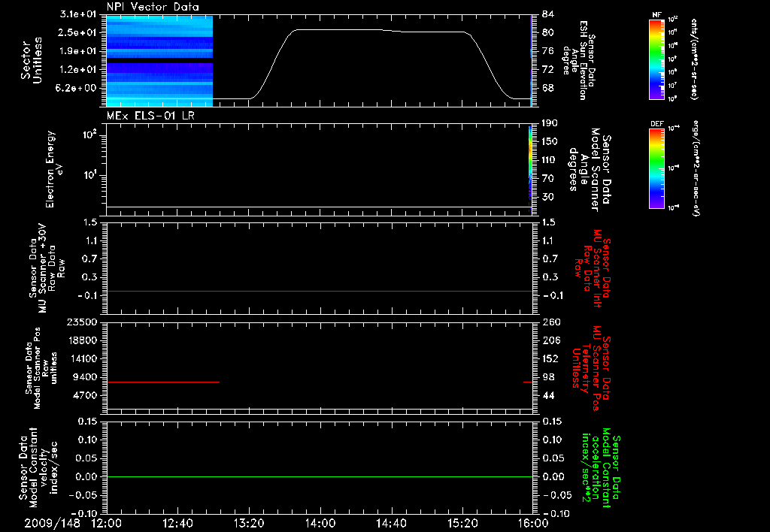Click the 'Model Scanner Angle degrees' axis label
Screen dimensions: 770x532
590,170
